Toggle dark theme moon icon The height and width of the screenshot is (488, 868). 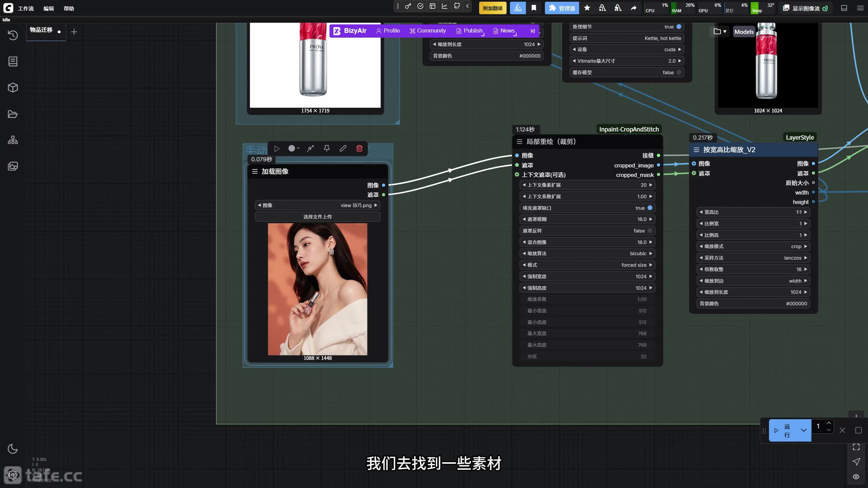click(13, 449)
